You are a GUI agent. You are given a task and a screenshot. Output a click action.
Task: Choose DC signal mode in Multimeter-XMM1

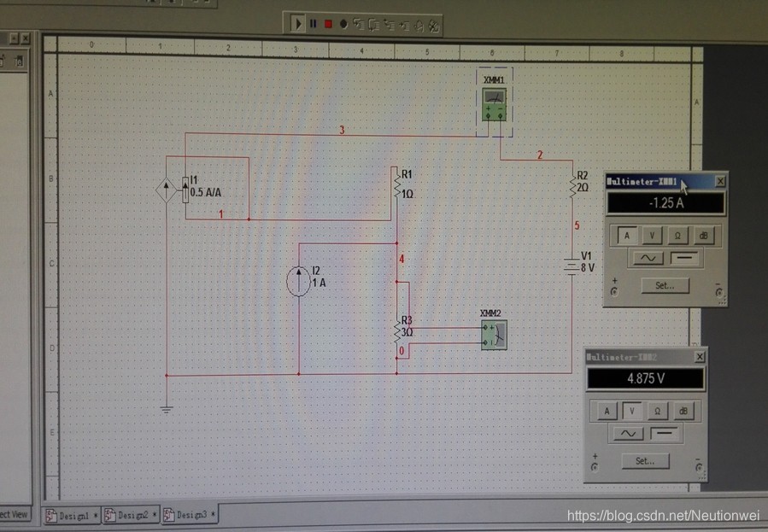[684, 257]
